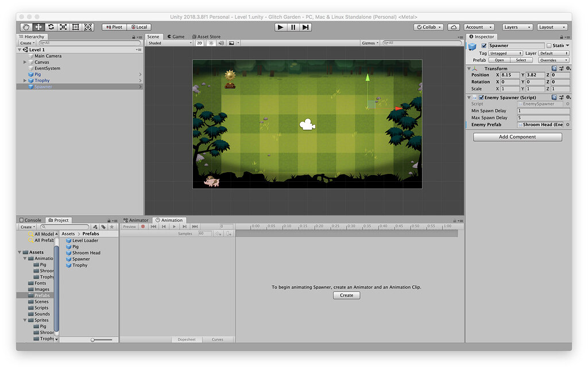Click the Add Component button
The height and width of the screenshot is (370, 588).
pyautogui.click(x=517, y=137)
